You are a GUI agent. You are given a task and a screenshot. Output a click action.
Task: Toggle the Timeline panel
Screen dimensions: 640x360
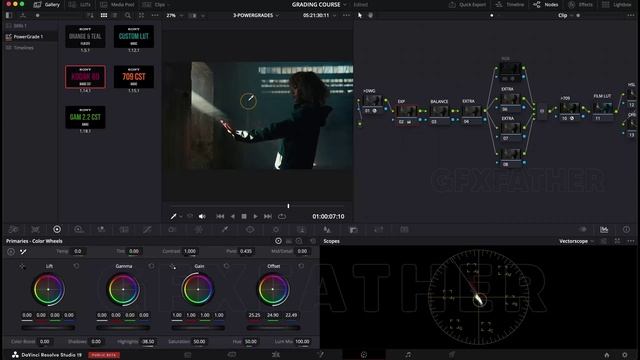[x=510, y=4]
